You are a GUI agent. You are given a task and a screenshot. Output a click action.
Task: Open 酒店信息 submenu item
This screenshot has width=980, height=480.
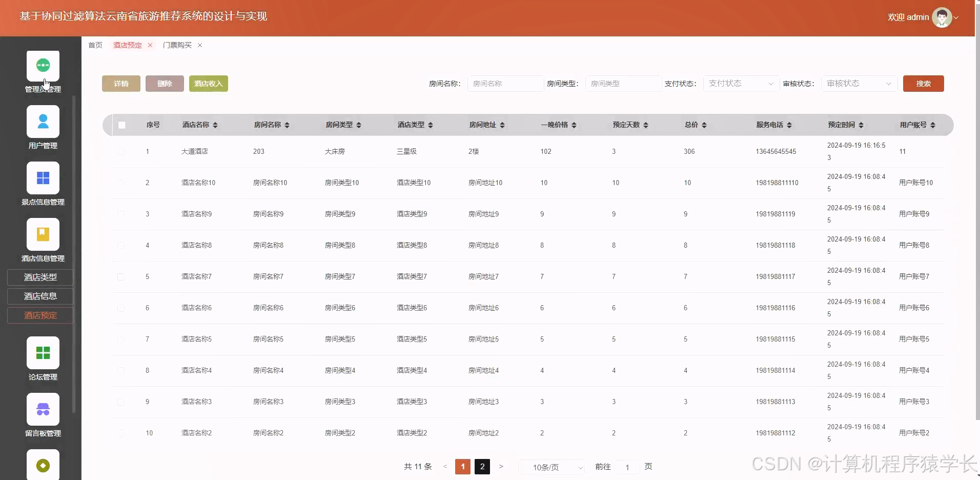coord(40,296)
